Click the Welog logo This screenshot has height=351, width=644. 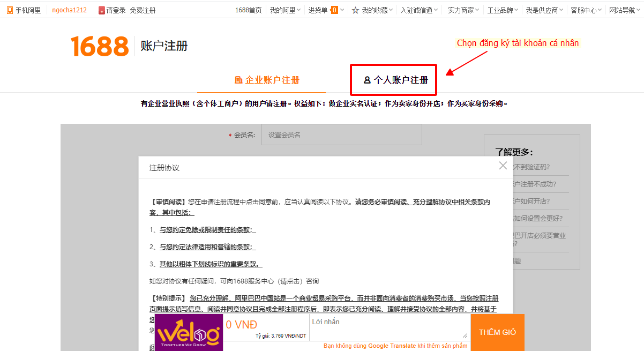189,332
